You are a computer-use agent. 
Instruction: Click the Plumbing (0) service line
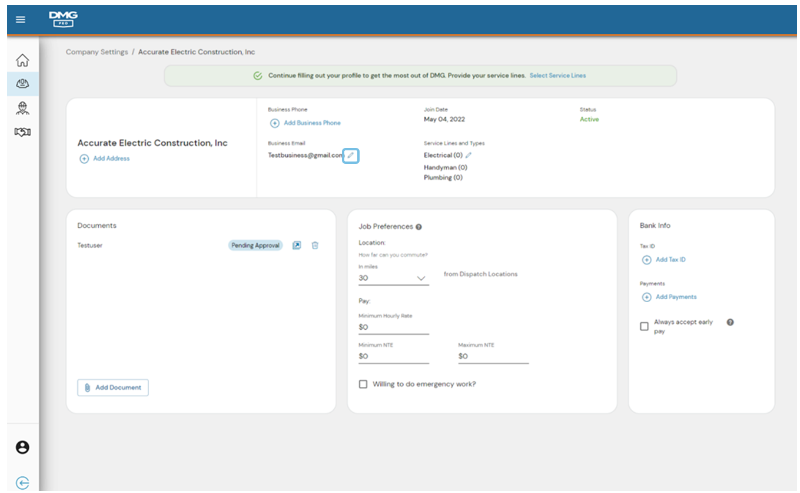point(443,178)
